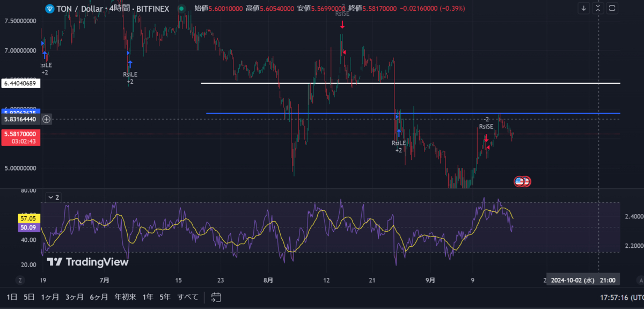Select the blue horizontal line
644x309 pixels.
(413, 113)
